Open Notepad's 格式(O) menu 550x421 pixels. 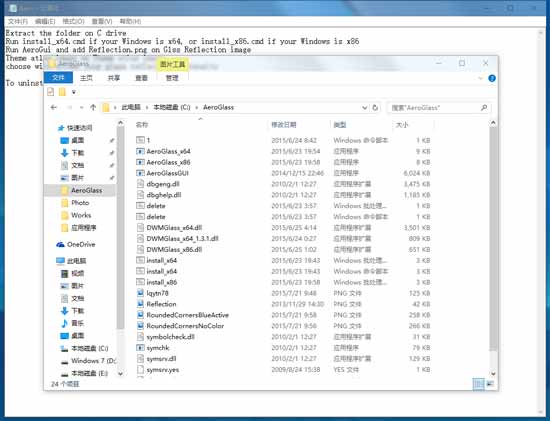[x=73, y=21]
